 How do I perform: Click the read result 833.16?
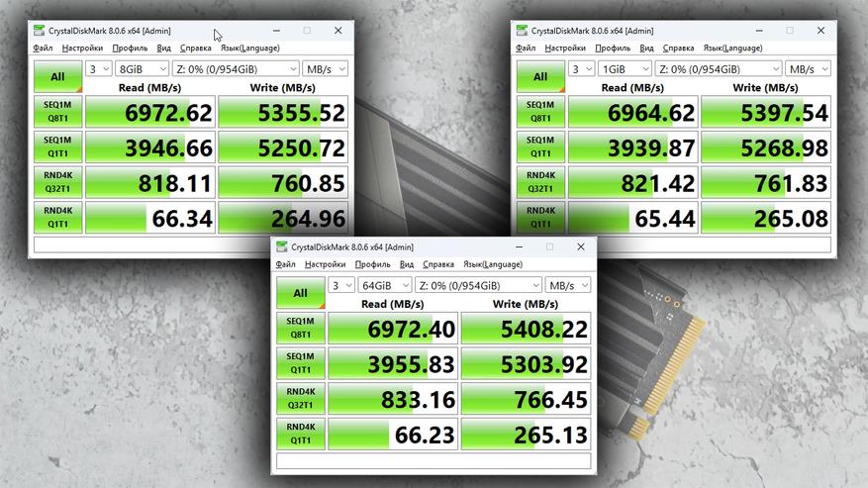[x=393, y=399]
